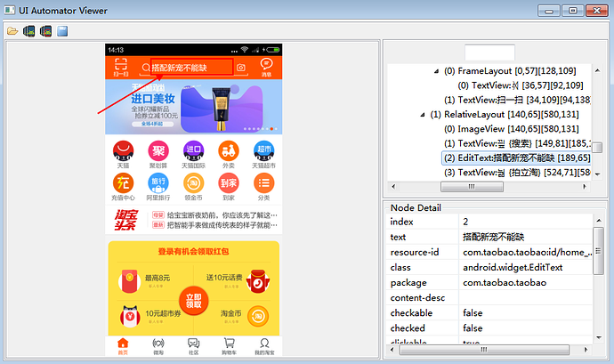
Task: Tap the camera icon in the search bar
Action: point(241,68)
